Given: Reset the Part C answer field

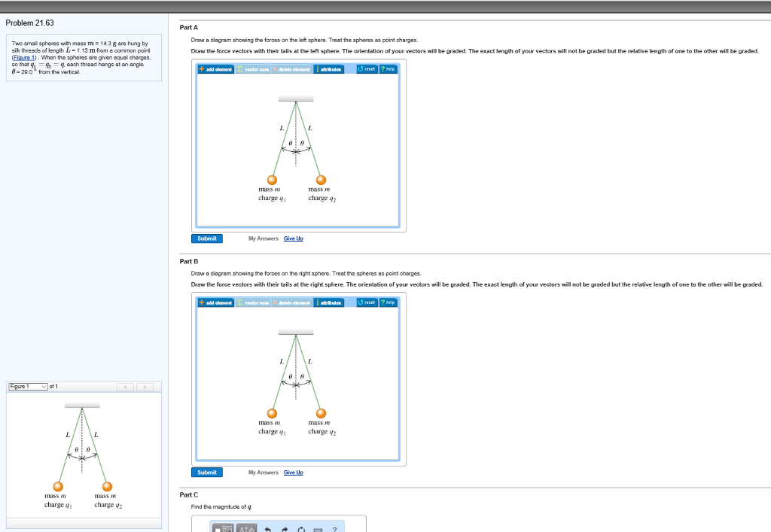Looking at the screenshot, I should [301, 530].
